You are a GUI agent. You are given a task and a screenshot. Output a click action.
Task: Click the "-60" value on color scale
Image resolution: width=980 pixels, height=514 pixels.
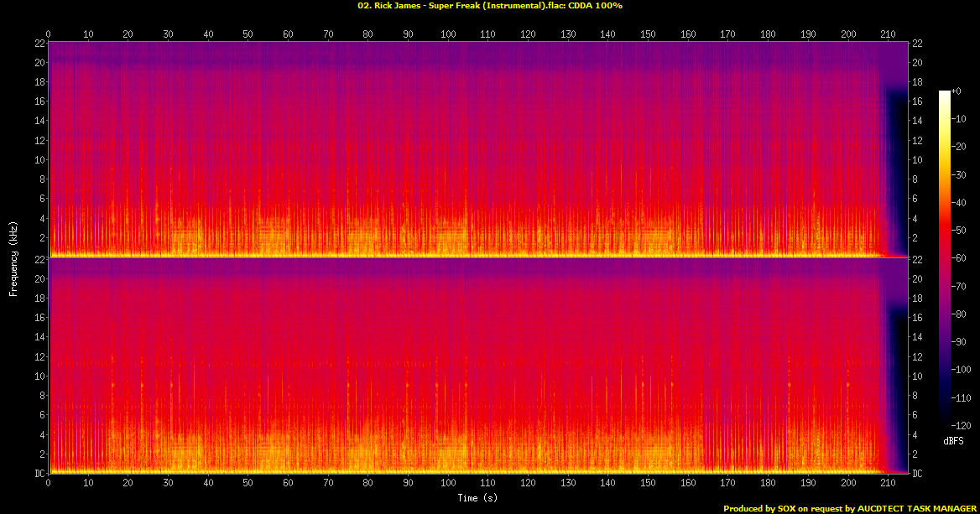point(959,258)
